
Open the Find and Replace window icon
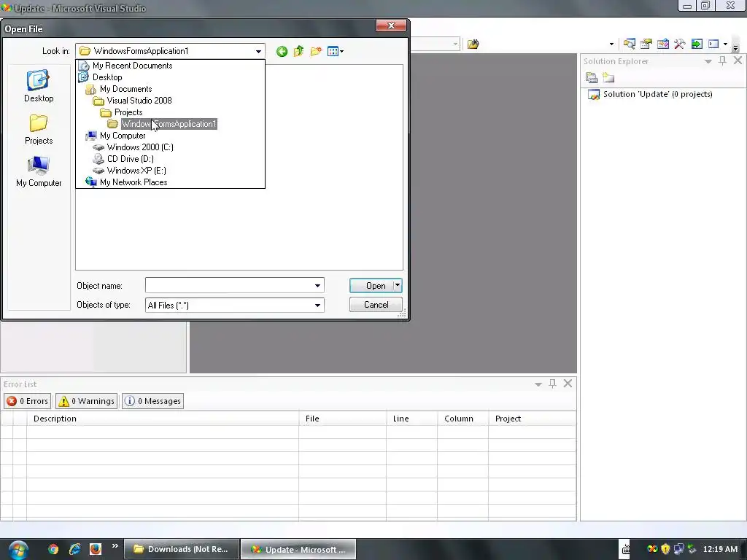(630, 44)
